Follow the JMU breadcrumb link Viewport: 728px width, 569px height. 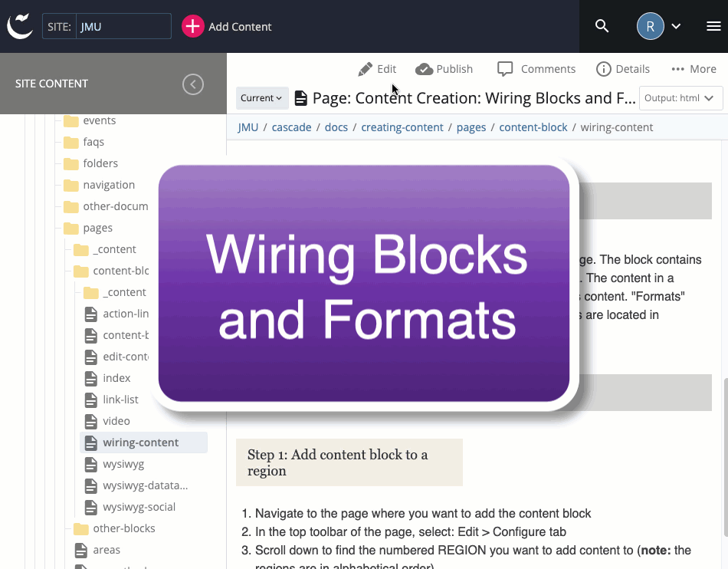pos(248,127)
